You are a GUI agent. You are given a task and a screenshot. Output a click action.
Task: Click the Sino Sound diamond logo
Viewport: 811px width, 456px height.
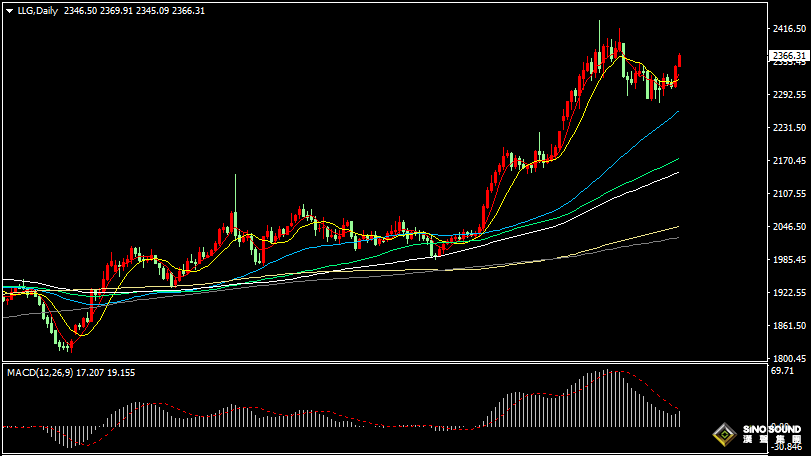click(720, 435)
